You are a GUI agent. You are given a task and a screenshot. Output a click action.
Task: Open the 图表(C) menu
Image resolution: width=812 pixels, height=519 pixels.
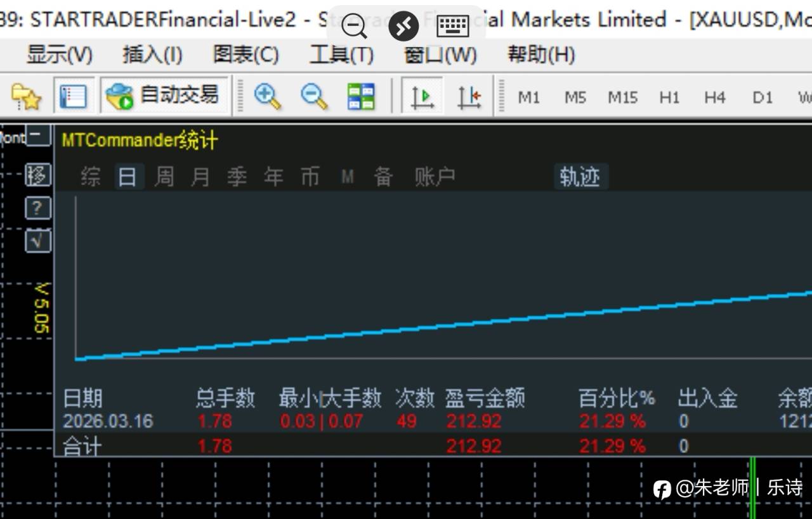[x=246, y=55]
